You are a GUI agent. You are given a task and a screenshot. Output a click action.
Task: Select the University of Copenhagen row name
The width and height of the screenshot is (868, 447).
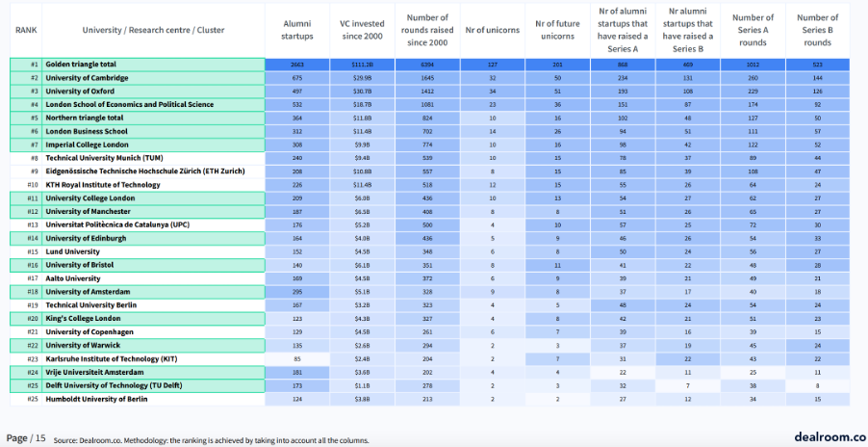pos(89,331)
